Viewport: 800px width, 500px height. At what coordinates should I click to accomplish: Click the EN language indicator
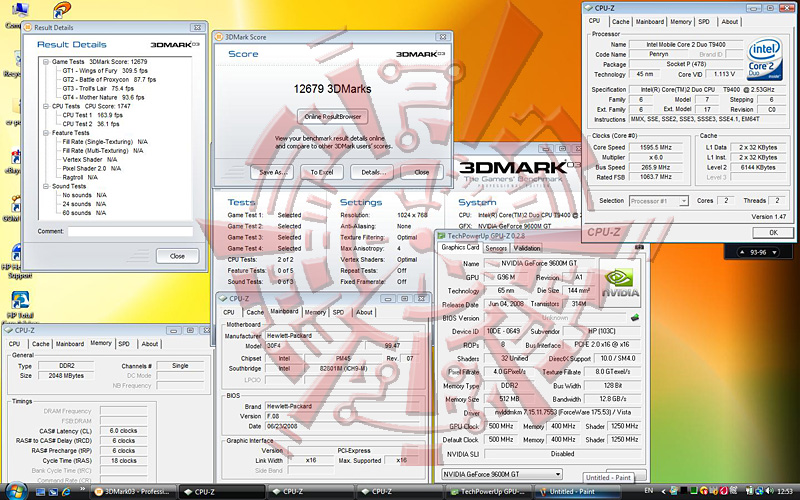[648, 491]
